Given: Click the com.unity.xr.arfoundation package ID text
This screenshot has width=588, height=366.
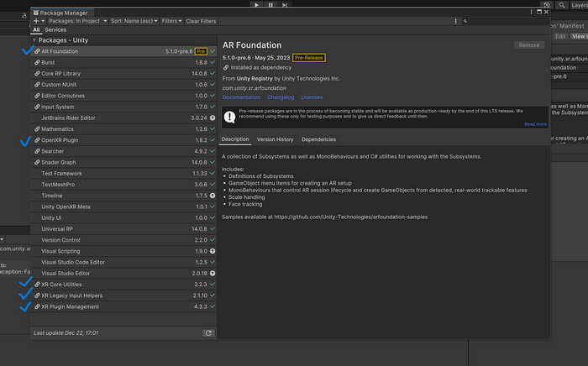Looking at the screenshot, I should tap(255, 88).
